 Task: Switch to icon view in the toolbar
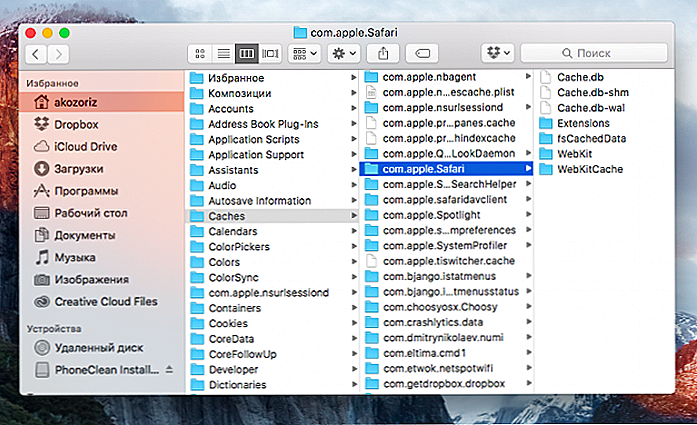201,52
